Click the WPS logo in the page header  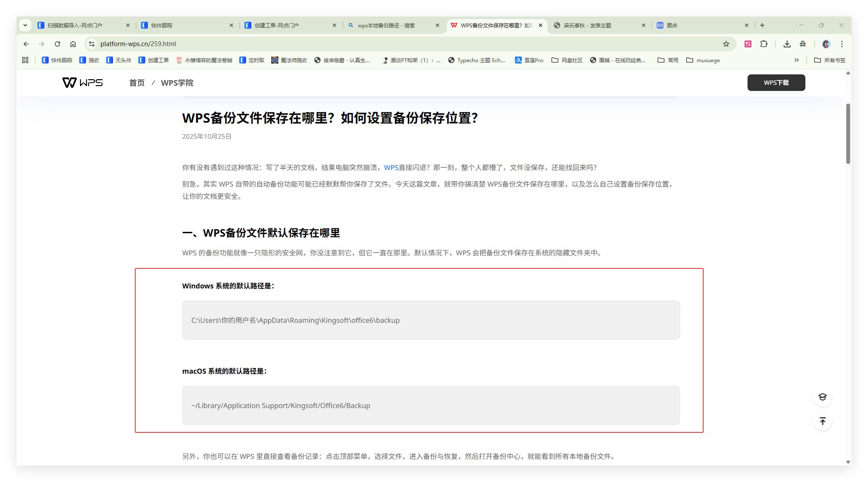82,82
